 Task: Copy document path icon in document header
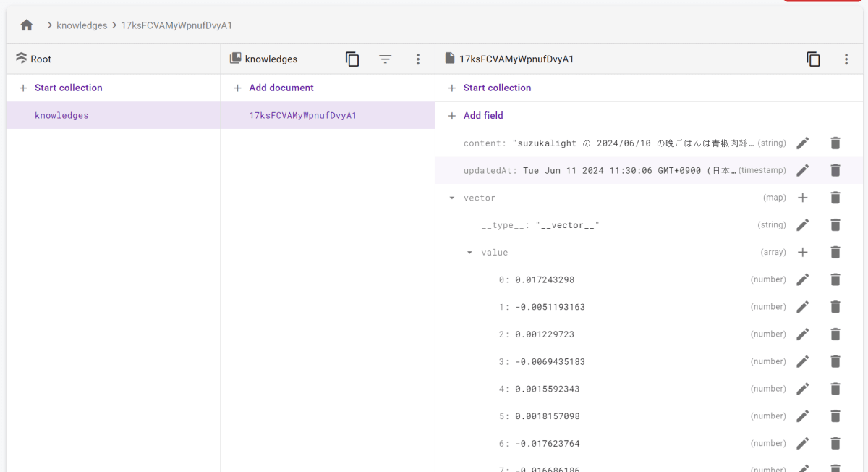814,59
